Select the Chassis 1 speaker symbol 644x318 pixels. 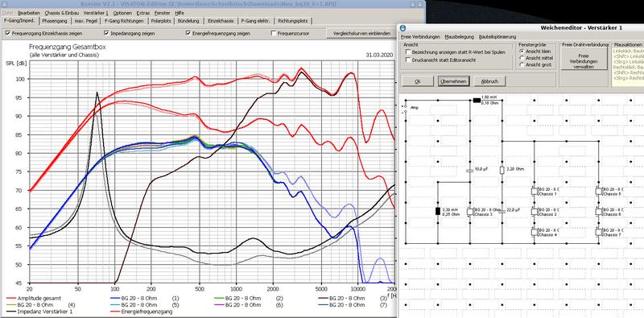click(x=535, y=191)
